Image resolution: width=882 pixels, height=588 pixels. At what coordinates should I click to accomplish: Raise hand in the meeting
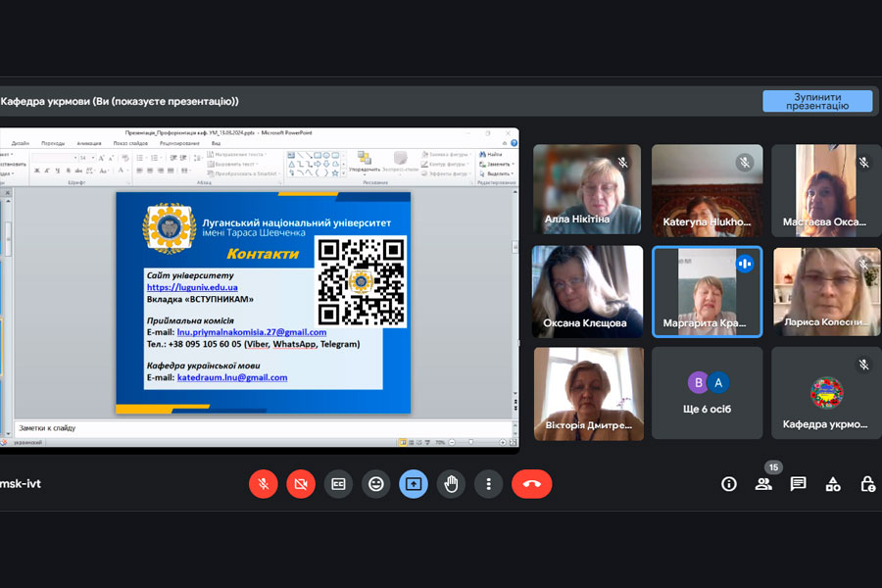[451, 484]
